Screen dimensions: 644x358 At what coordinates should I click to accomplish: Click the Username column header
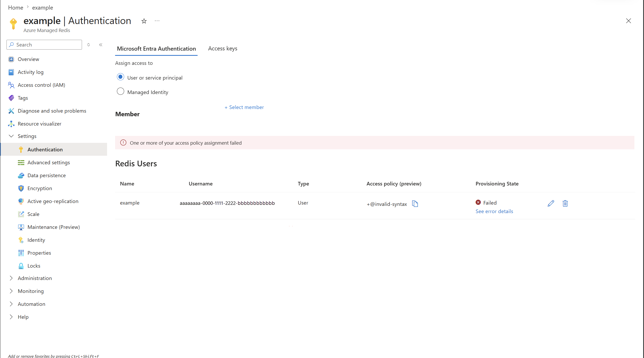click(x=201, y=184)
